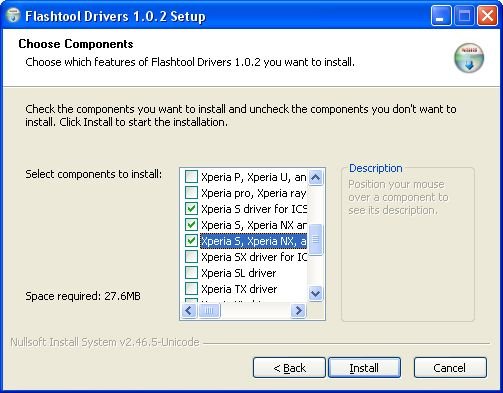Check the Xperia pro, Xperia ray checkbox
Image resolution: width=503 pixels, height=393 pixels.
pos(191,193)
